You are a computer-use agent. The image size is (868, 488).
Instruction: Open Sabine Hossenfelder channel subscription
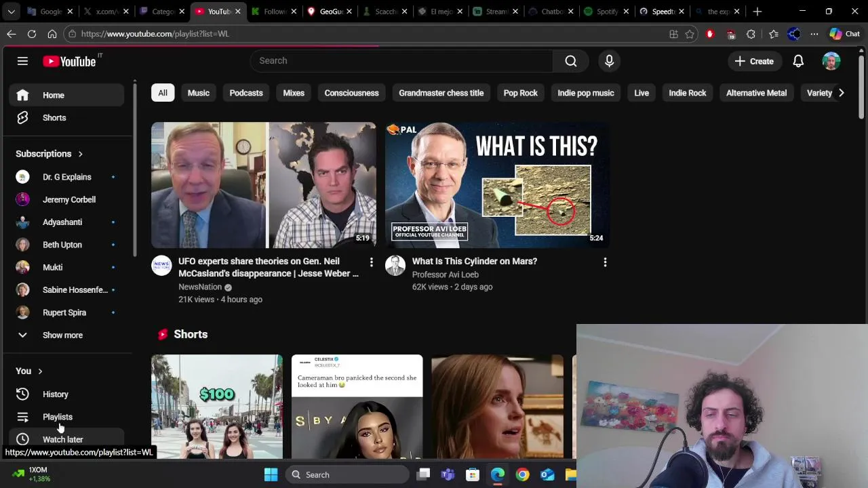pos(66,290)
